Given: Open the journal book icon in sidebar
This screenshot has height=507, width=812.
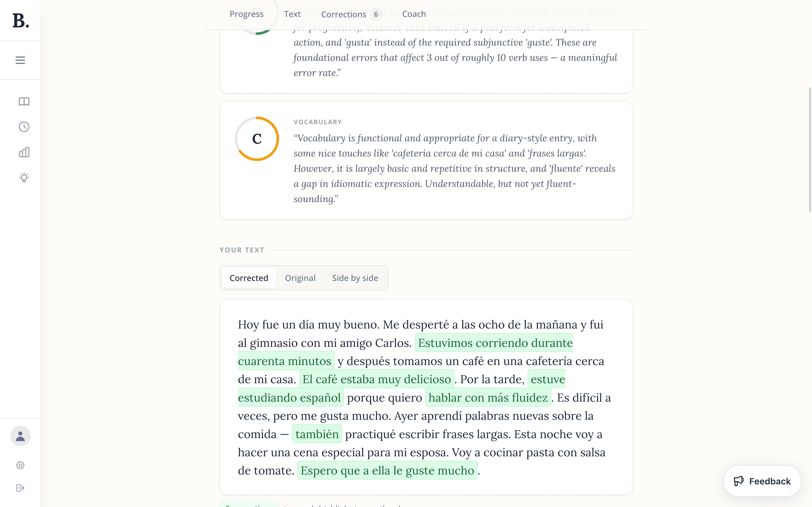Looking at the screenshot, I should point(24,102).
